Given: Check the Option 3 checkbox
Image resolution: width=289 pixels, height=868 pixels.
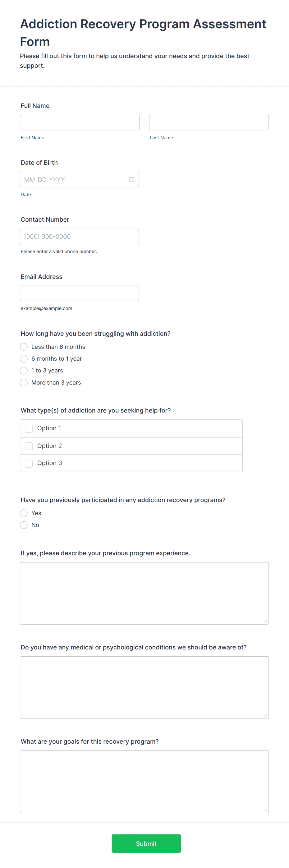Looking at the screenshot, I should pyautogui.click(x=29, y=463).
